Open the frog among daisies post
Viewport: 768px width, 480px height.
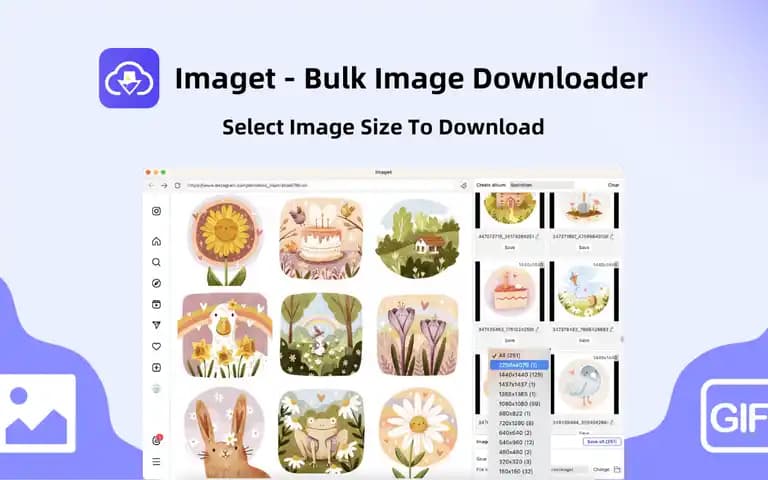[321, 431]
